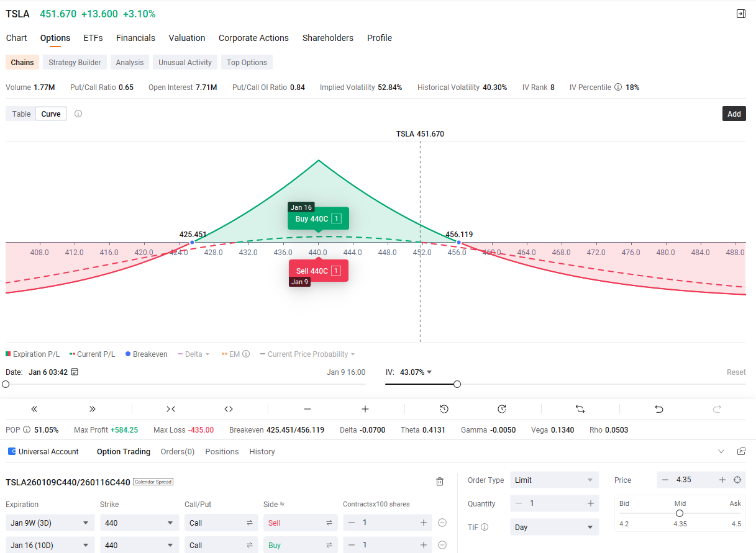This screenshot has height=553, width=756.
Task: Open the second leg 440 strike dropdown
Action: pyautogui.click(x=140, y=545)
